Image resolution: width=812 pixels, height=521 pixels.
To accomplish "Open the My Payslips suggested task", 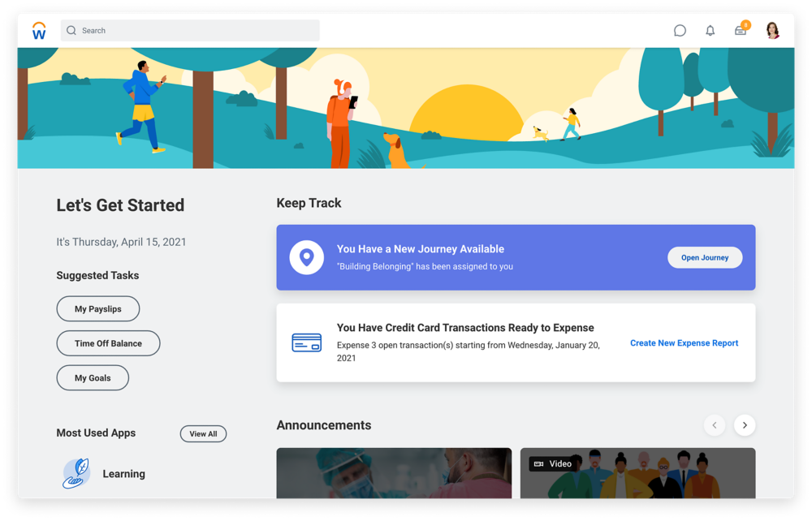I will (98, 309).
